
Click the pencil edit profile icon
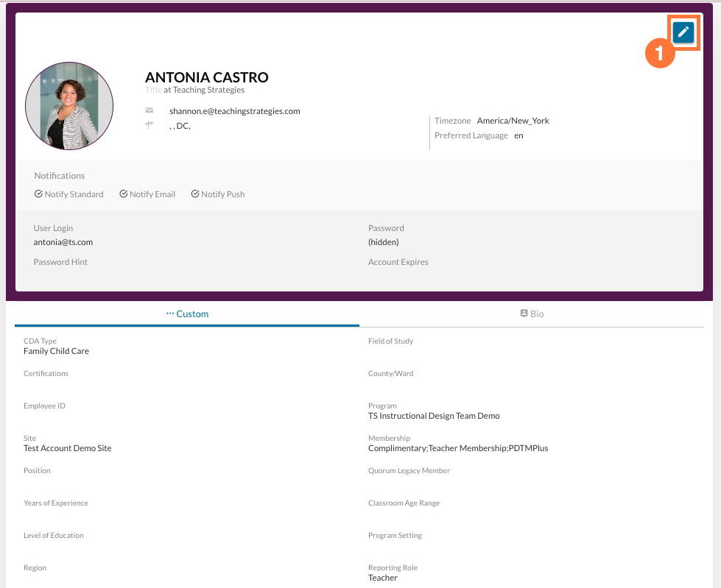click(x=683, y=32)
